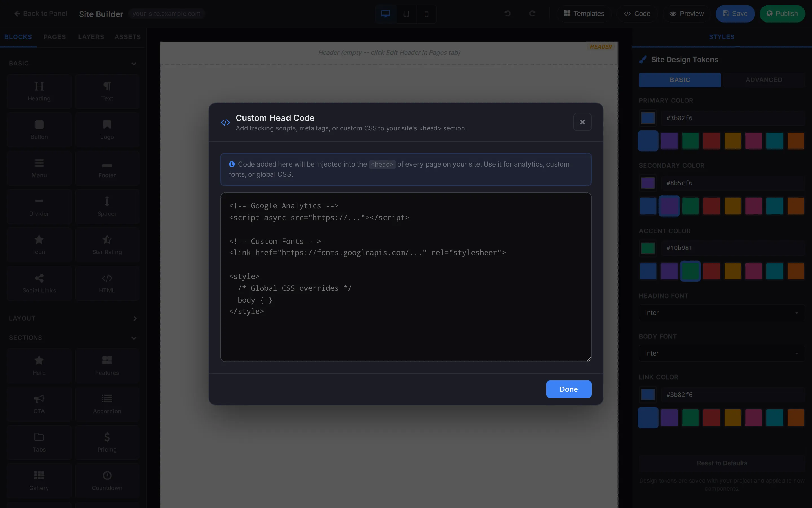Image resolution: width=812 pixels, height=508 pixels.
Task: Redo the last change
Action: pyautogui.click(x=532, y=14)
